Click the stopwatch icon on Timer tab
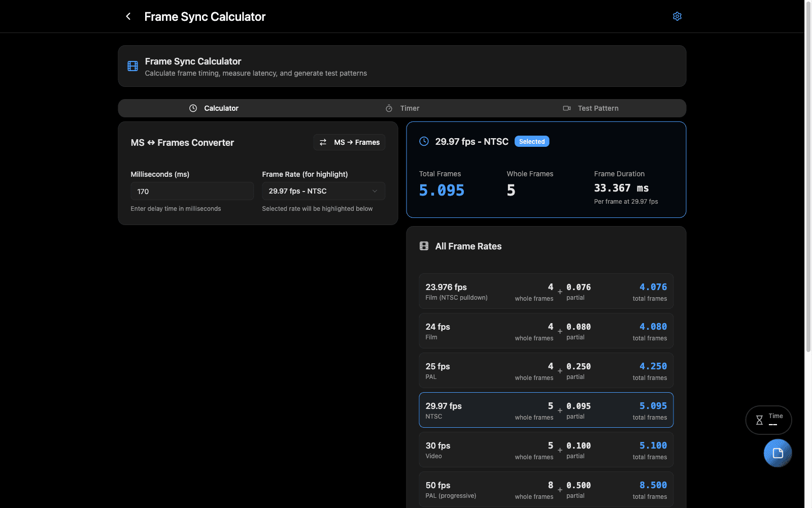 389,108
